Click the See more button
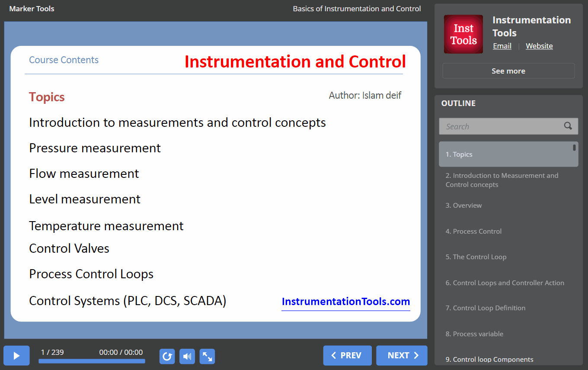588x370 pixels. tap(508, 71)
